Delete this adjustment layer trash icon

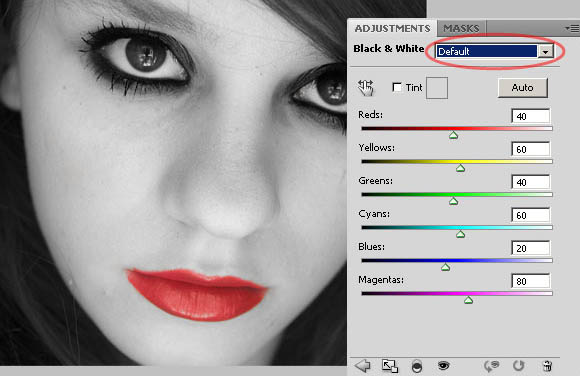coord(547,366)
